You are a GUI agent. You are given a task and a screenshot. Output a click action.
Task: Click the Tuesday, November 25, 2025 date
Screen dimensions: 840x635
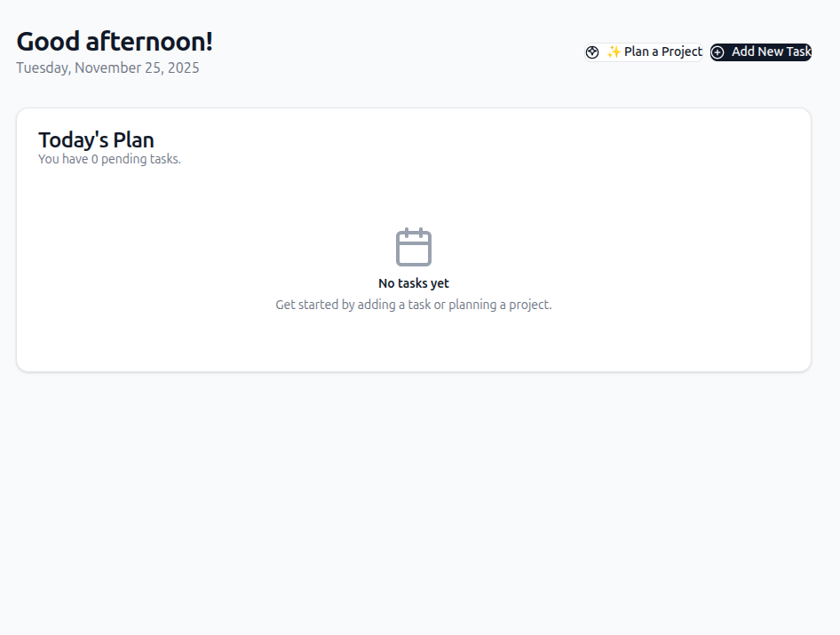point(107,67)
